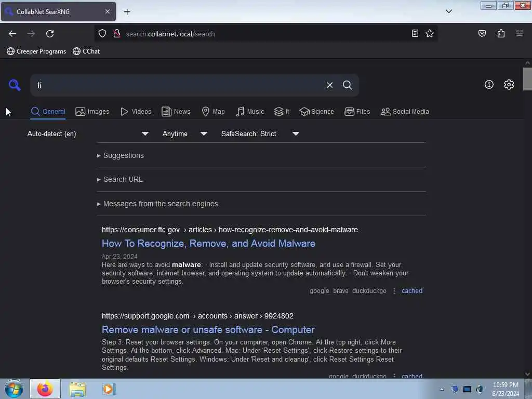
Task: Open the Creeper Programs bookmark
Action: 36,51
